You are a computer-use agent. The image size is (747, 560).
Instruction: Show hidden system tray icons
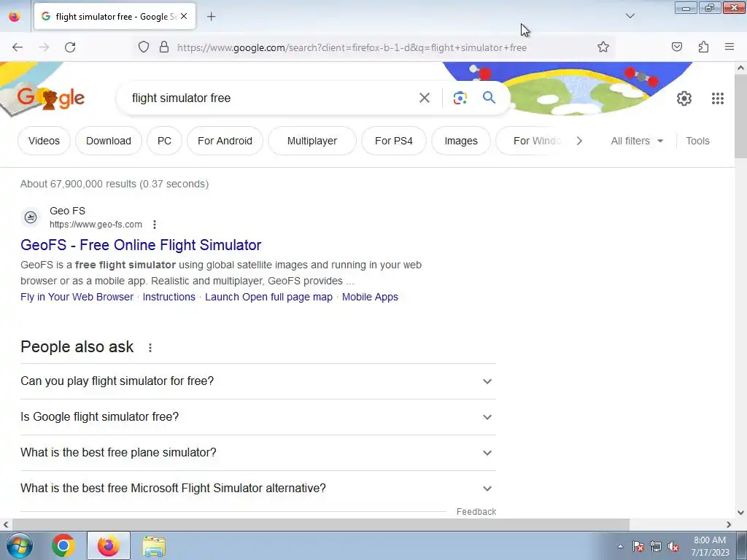pyautogui.click(x=620, y=546)
